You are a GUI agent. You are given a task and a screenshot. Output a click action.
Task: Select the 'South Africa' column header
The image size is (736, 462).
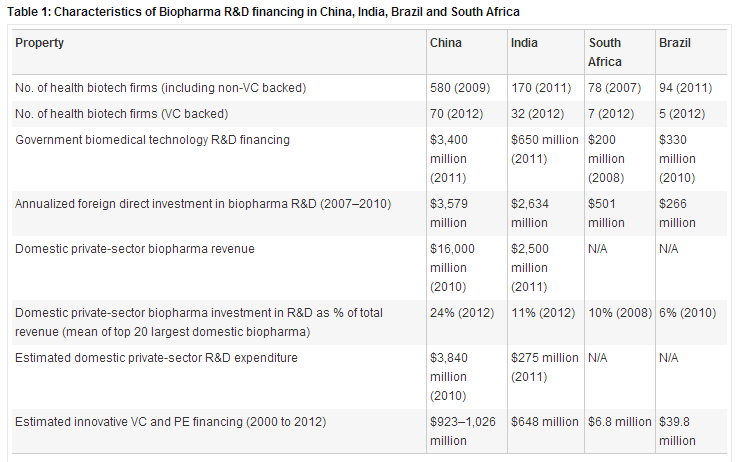(604, 52)
